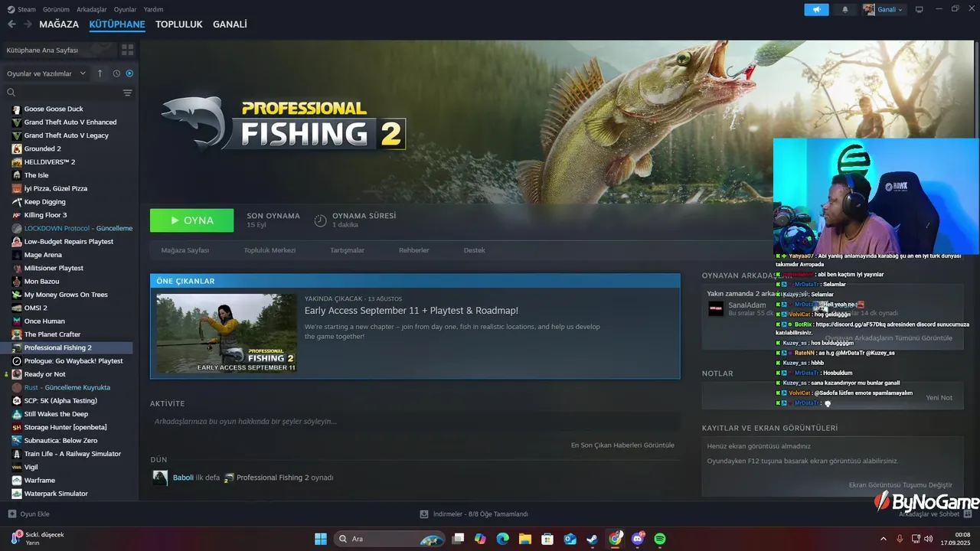Screen dimensions: 980x551
Task: Open Discord from the taskbar
Action: click(638, 539)
